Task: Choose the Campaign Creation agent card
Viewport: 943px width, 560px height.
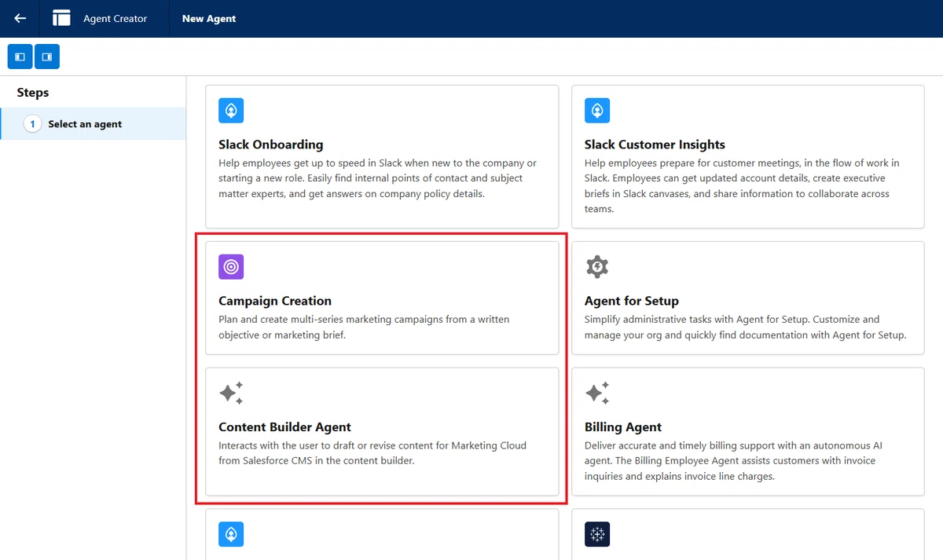Action: click(382, 298)
